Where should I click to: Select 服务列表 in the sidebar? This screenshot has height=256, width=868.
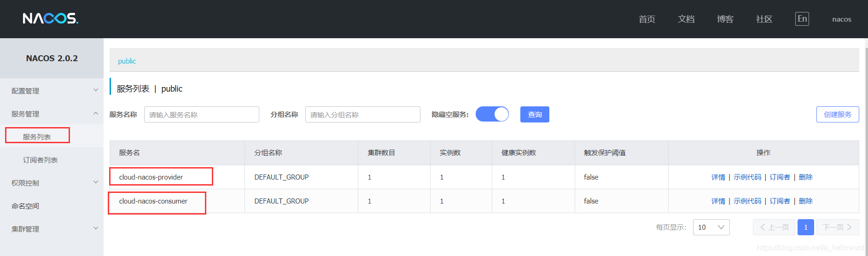click(x=37, y=137)
